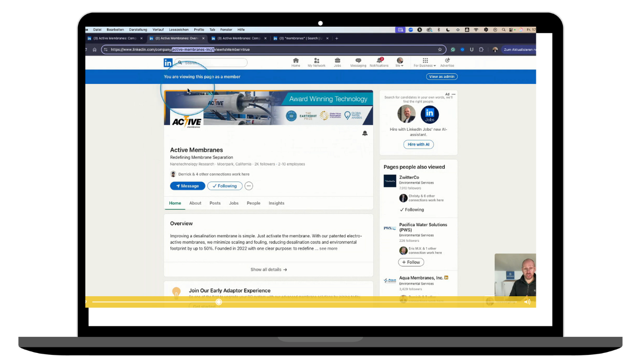The width and height of the screenshot is (644, 362).
Task: Open the Grammarly extension icon
Action: tap(453, 50)
